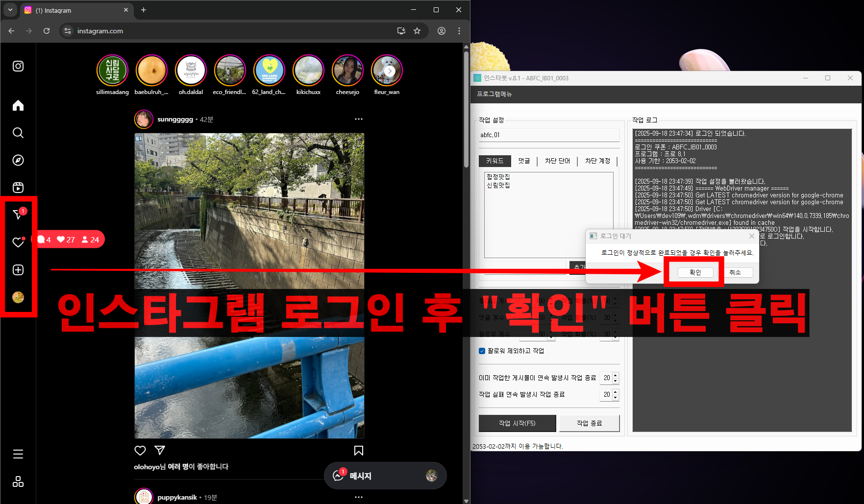
Task: Open Reels in Instagram sidebar
Action: [x=18, y=188]
